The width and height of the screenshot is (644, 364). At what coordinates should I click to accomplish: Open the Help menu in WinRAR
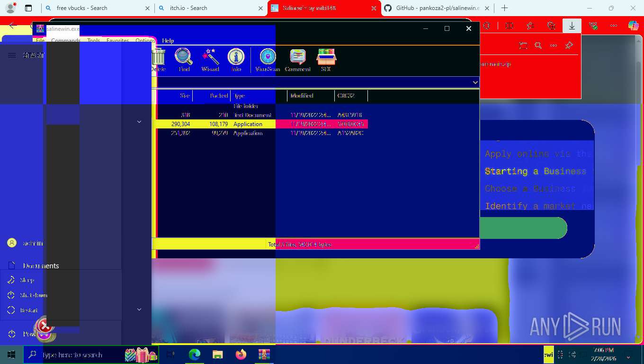(168, 41)
